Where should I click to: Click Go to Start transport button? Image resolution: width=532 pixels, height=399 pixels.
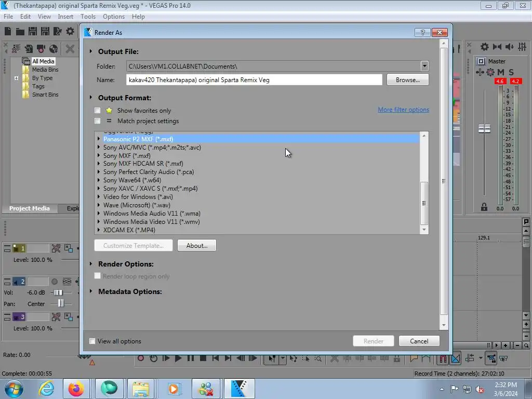tap(216, 358)
